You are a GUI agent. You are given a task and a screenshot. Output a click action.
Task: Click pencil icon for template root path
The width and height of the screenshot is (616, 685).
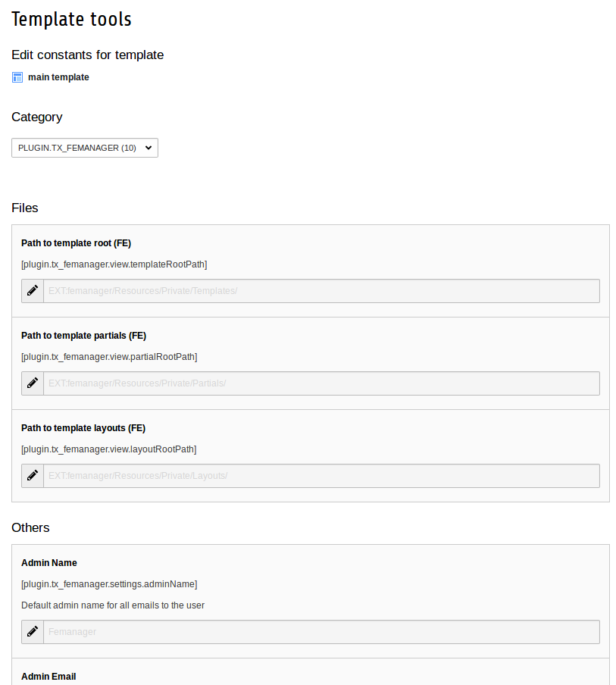click(x=33, y=291)
